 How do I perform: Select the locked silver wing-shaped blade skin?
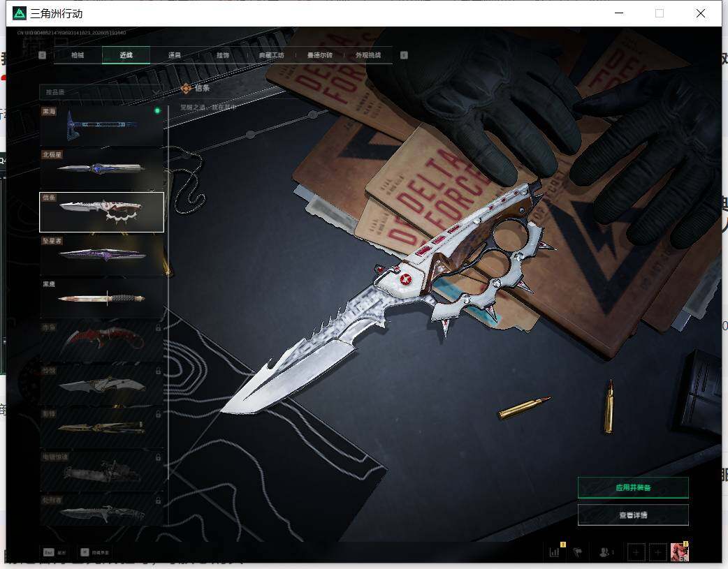102,384
